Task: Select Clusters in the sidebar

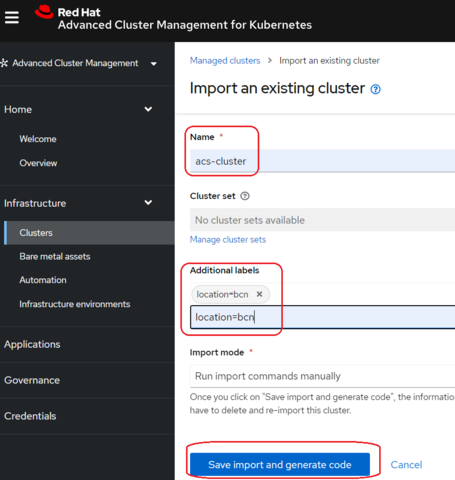Action: 89,233
